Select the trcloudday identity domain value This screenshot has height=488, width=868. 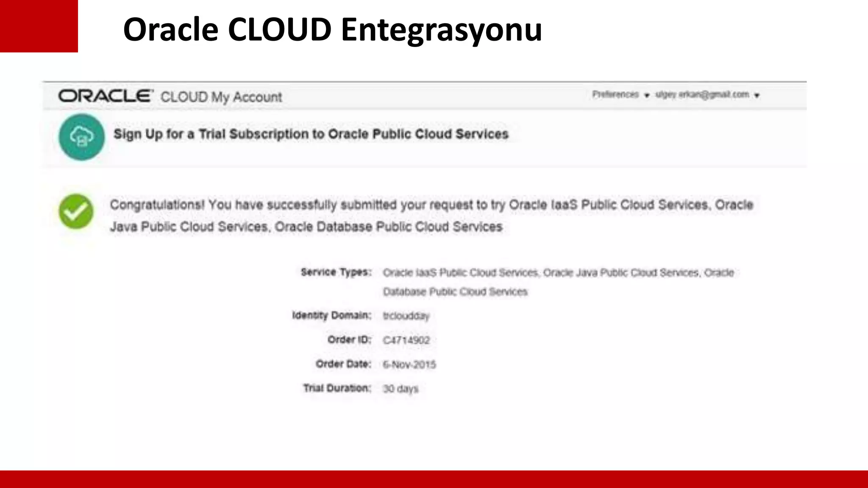[406, 316]
